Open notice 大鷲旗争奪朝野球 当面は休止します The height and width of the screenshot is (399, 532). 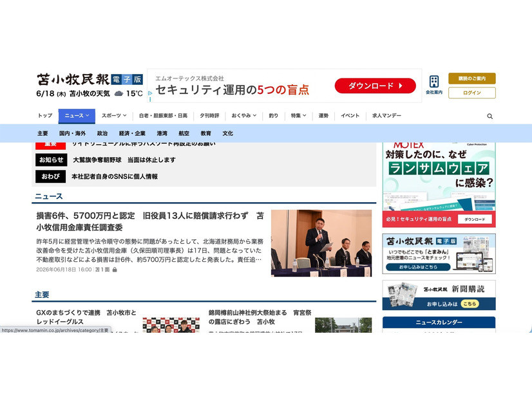pyautogui.click(x=124, y=160)
